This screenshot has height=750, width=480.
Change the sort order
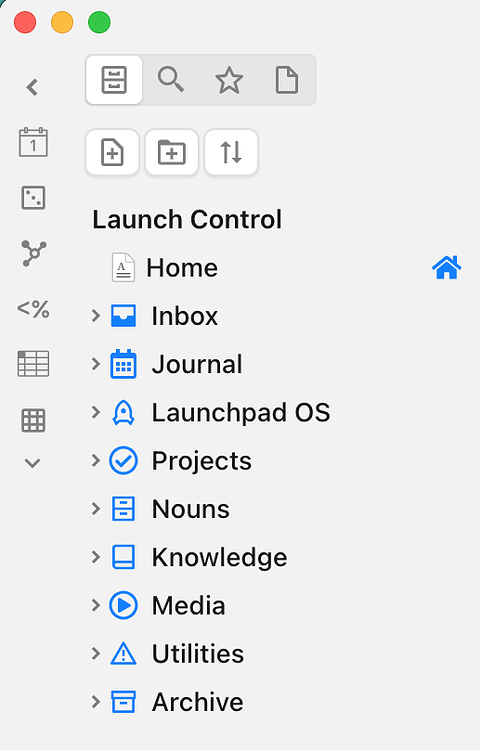click(x=231, y=153)
